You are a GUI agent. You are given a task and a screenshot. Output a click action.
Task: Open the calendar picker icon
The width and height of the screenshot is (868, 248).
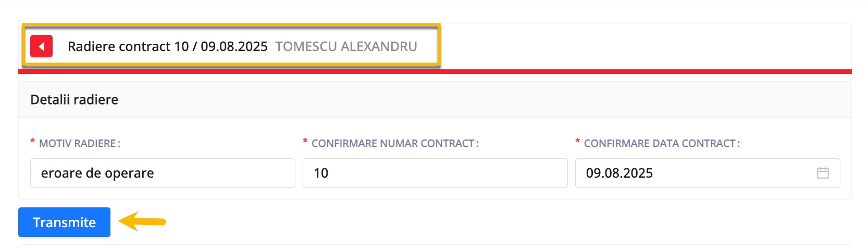pos(823,173)
